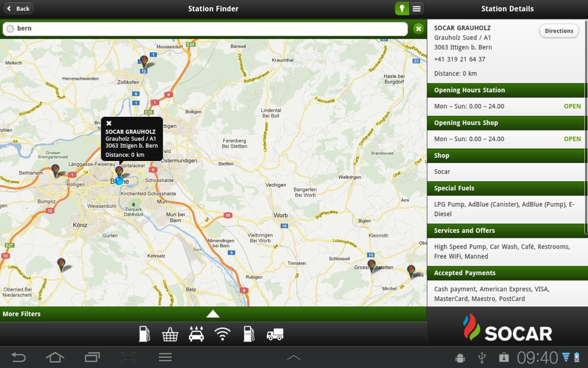Tap the 'LPG Pump, AdBlue (Canister)' fuels text

(x=504, y=209)
